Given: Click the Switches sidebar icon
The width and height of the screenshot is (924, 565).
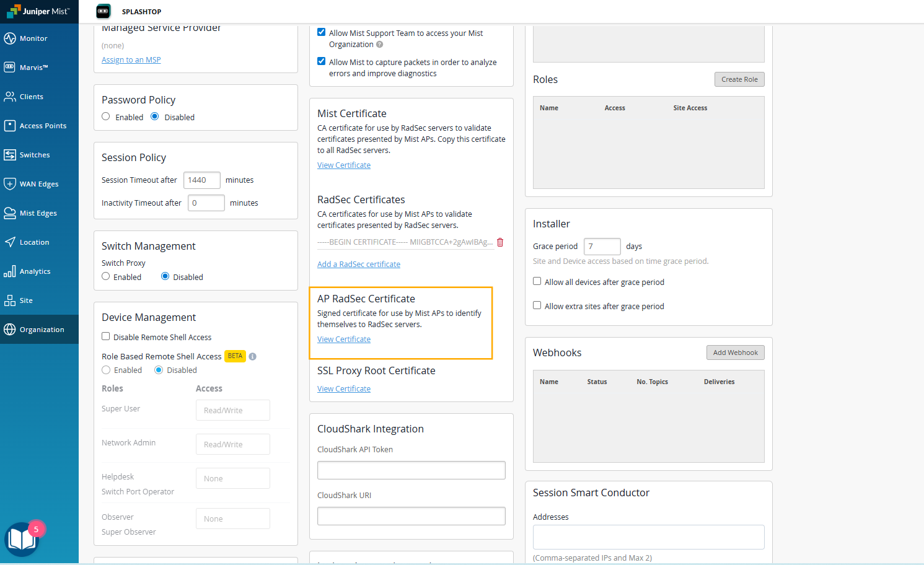Looking at the screenshot, I should point(10,155).
